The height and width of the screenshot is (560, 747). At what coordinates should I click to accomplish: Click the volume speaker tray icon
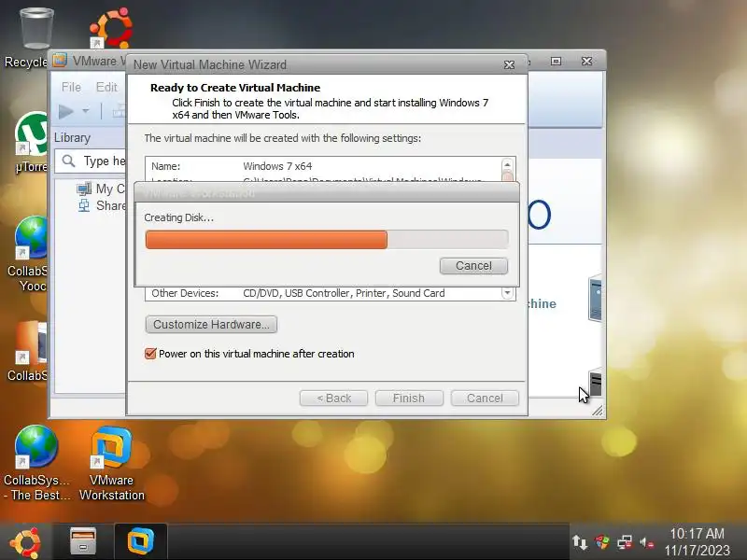646,542
